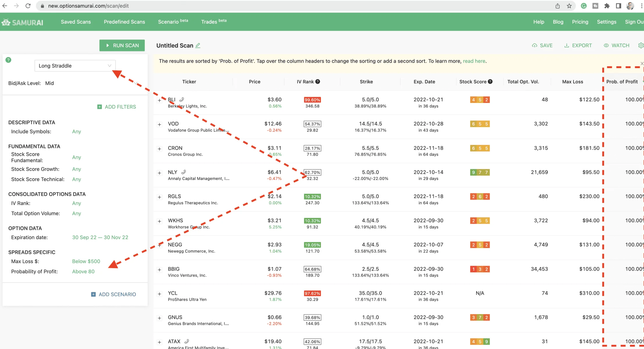Click the link icon next to NLY
This screenshot has height=349, width=644.
click(184, 172)
